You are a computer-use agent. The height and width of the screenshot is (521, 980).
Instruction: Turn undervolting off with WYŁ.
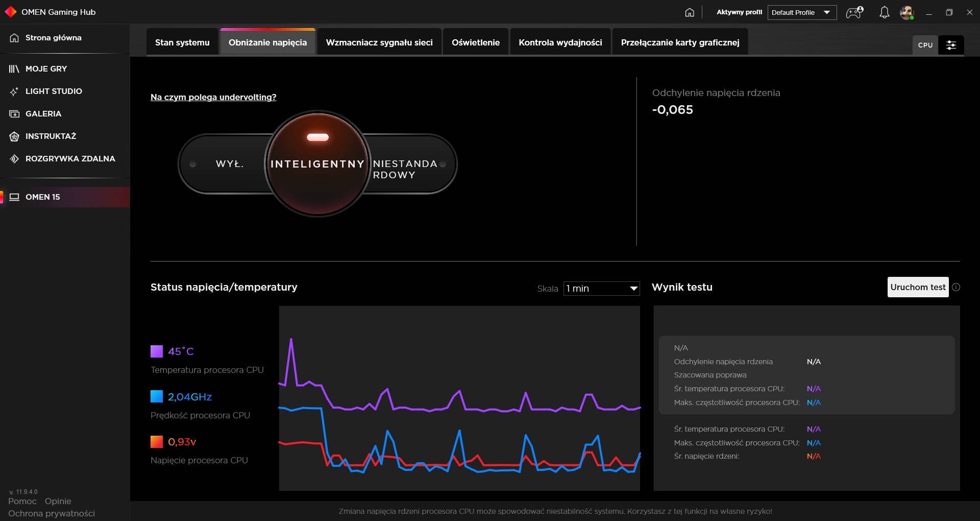click(x=229, y=164)
